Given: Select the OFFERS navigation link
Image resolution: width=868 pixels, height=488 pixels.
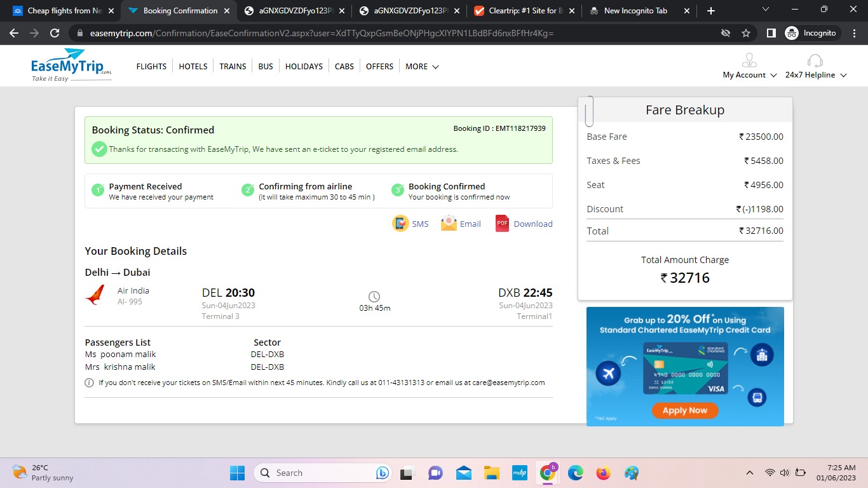Looking at the screenshot, I should pos(379,67).
